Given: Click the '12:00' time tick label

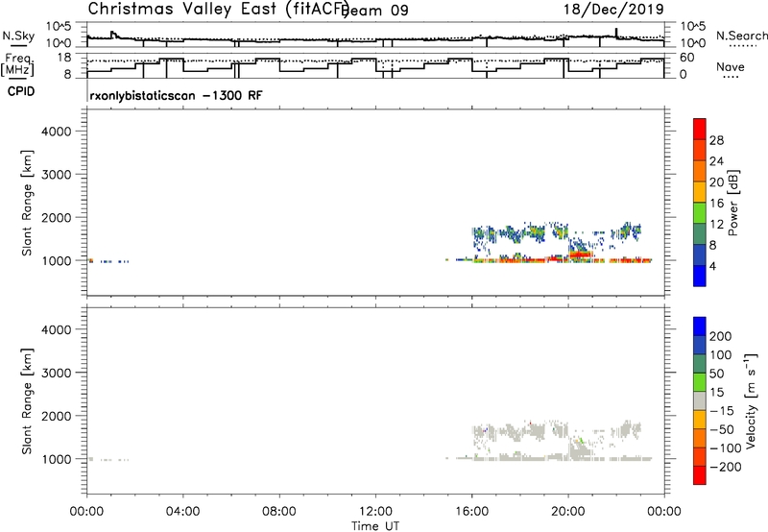Looking at the screenshot, I should (x=375, y=512).
